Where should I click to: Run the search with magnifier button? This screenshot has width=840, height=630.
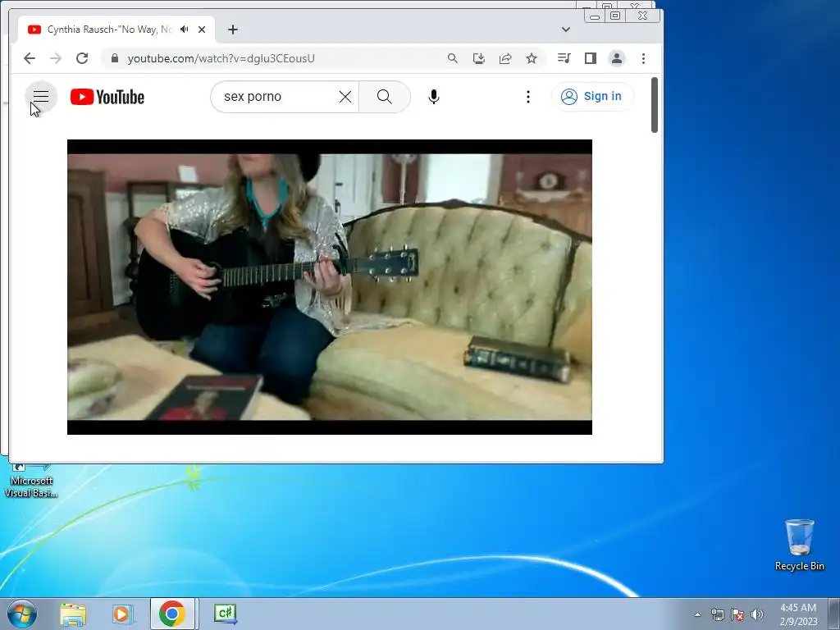385,97
